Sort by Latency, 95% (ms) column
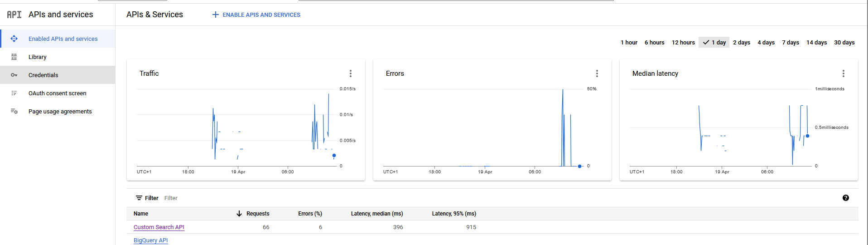This screenshot has height=245, width=868. click(x=454, y=213)
